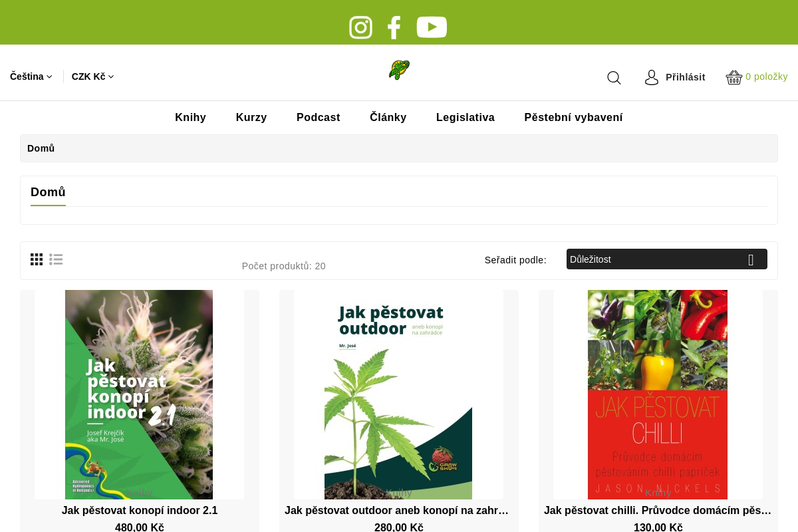
Task: Click the 0 položky cart link
Action: point(767,76)
